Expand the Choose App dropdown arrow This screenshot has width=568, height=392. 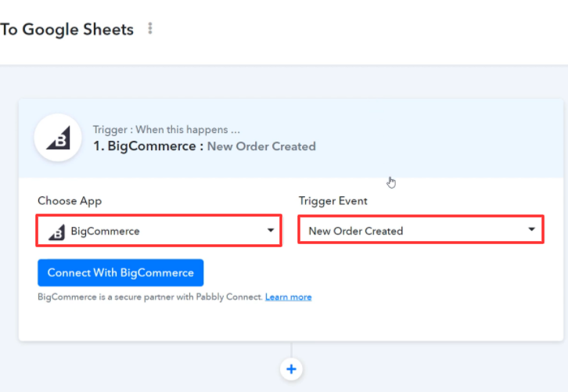pos(271,230)
